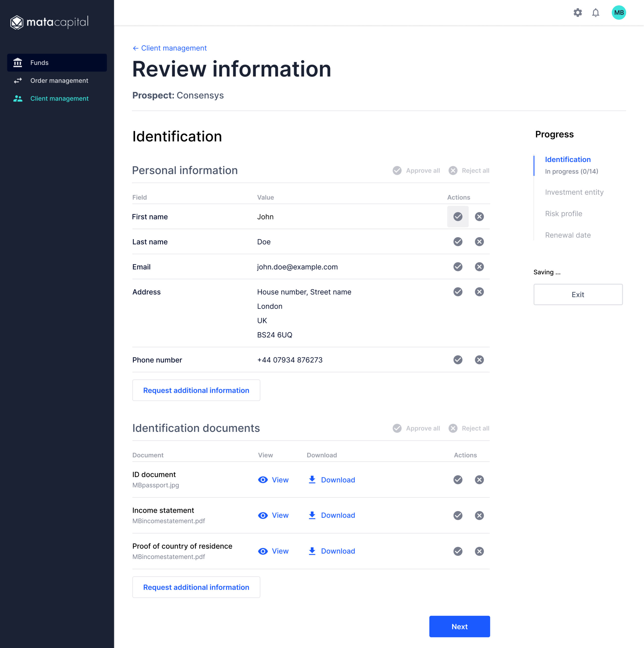Click the MB user avatar
The width and height of the screenshot is (644, 648).
618,13
